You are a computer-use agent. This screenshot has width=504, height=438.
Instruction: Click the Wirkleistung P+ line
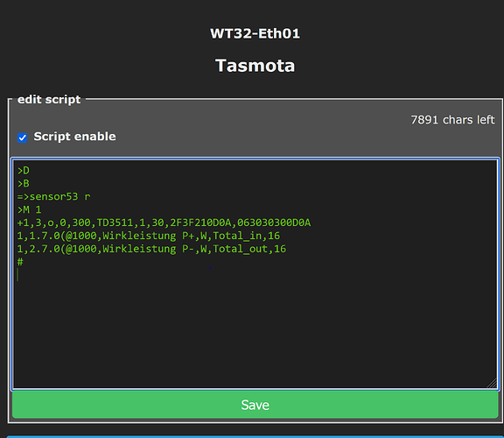click(149, 236)
